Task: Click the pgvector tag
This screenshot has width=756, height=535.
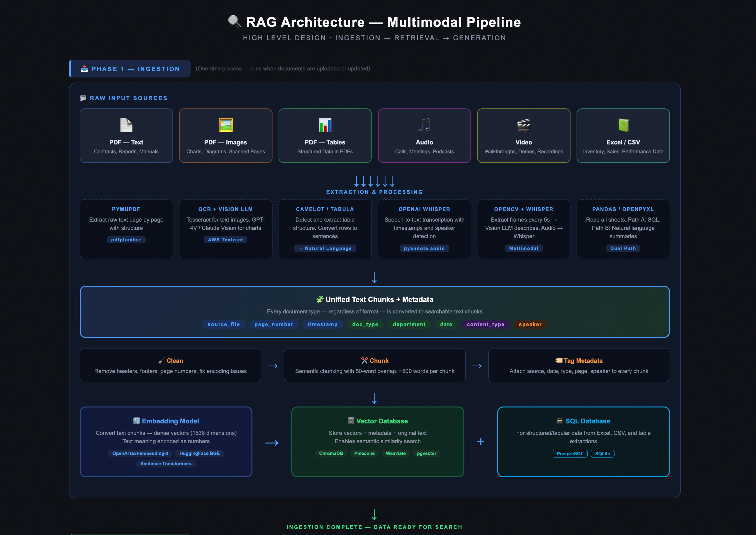Action: tap(426, 453)
